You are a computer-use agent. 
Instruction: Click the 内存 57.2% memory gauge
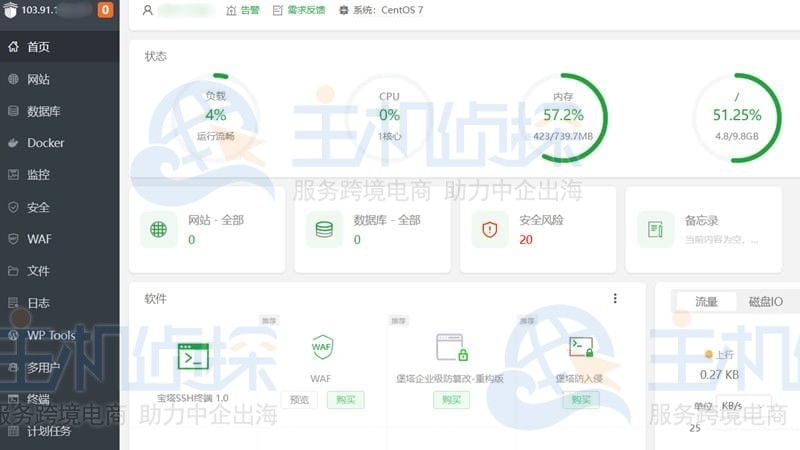[563, 117]
